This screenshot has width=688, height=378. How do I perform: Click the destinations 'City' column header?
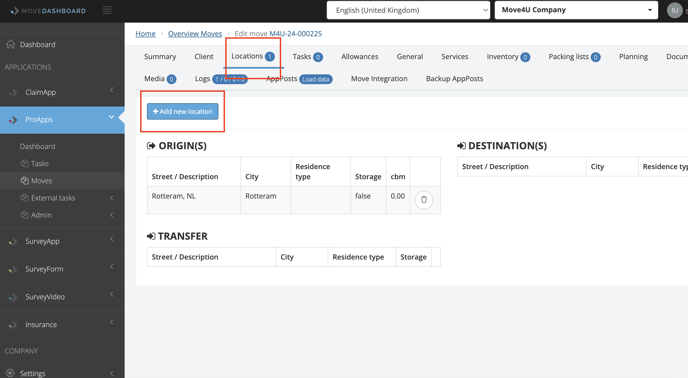612,167
